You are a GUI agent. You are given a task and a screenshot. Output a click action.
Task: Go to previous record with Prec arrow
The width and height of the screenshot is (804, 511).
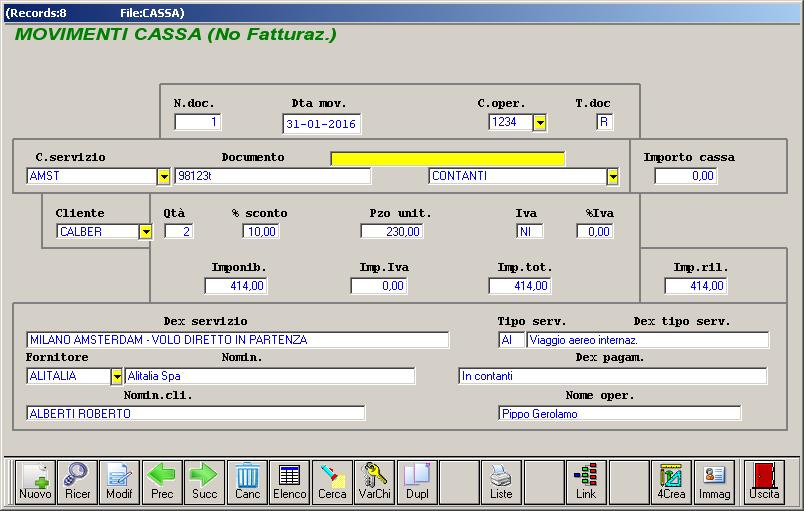tap(162, 481)
